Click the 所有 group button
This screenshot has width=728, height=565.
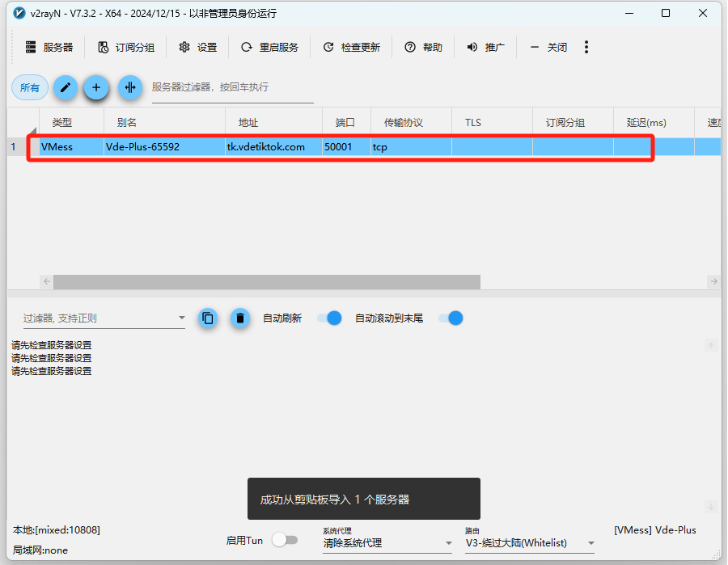click(x=30, y=87)
